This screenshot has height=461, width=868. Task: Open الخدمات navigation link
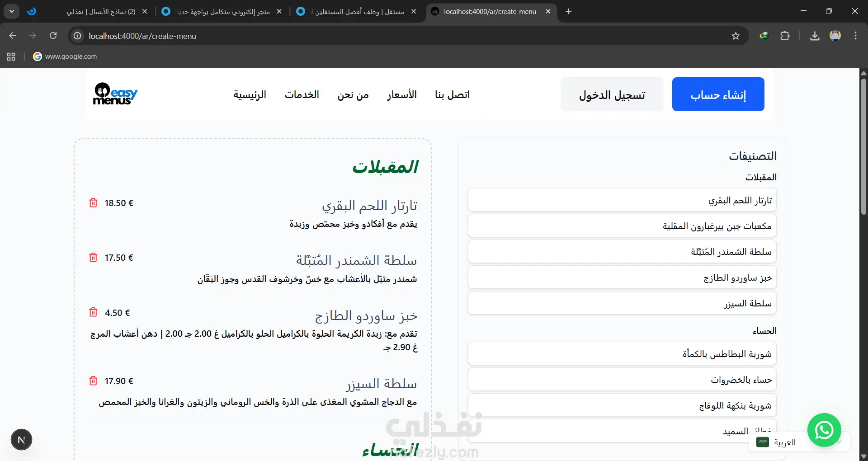(x=302, y=94)
